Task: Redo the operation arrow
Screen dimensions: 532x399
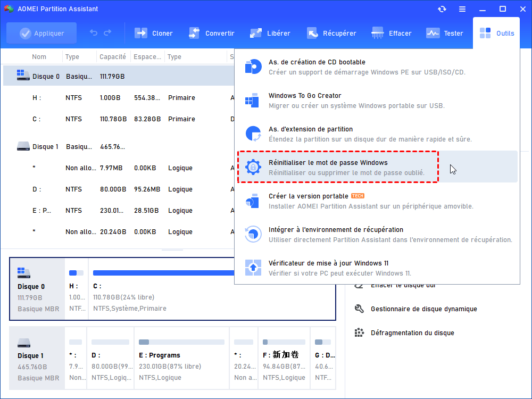Action: click(107, 33)
